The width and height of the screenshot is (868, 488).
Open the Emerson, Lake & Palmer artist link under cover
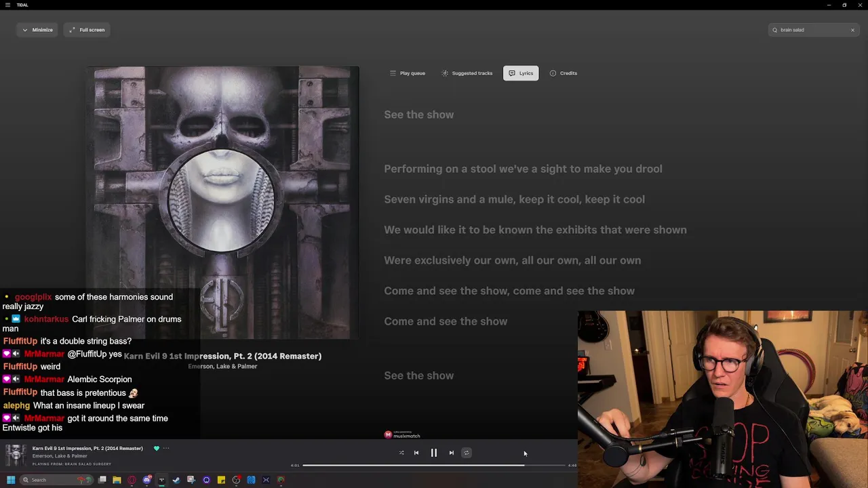[x=222, y=367]
